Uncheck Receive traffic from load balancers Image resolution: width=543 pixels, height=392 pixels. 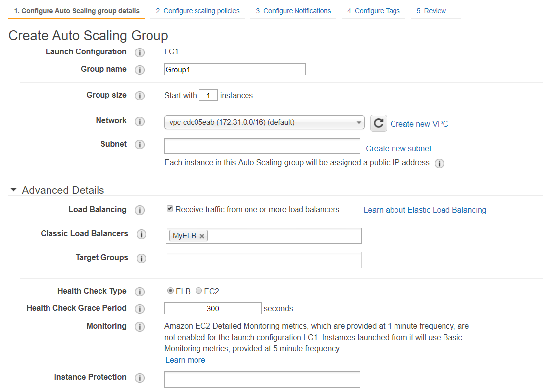pyautogui.click(x=170, y=209)
